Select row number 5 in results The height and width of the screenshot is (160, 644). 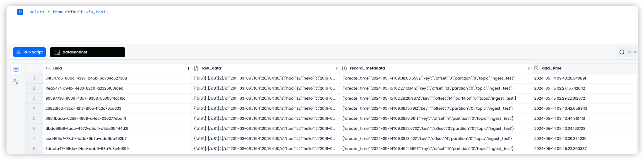coord(34,119)
